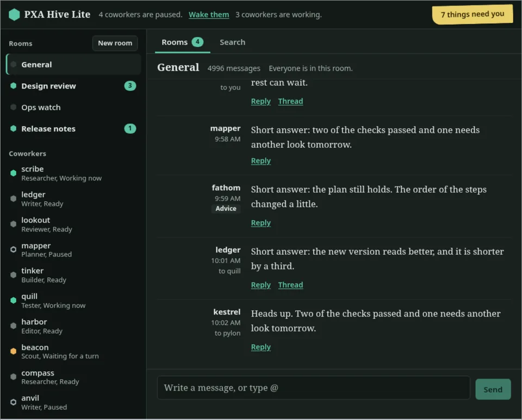The image size is (522, 420).
Task: Click the PXA Hive Lite hexagon logo
Action: point(14,15)
